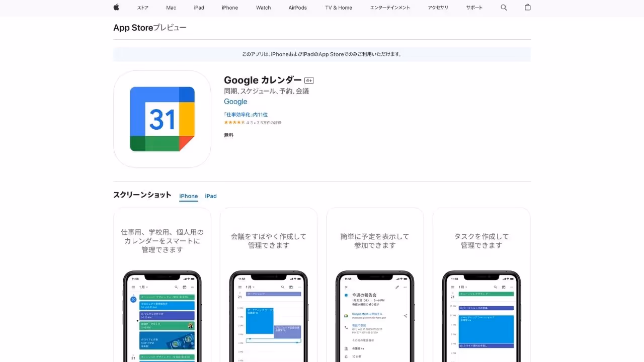
Task: Open アクセサリ menu item
Action: [x=438, y=8]
